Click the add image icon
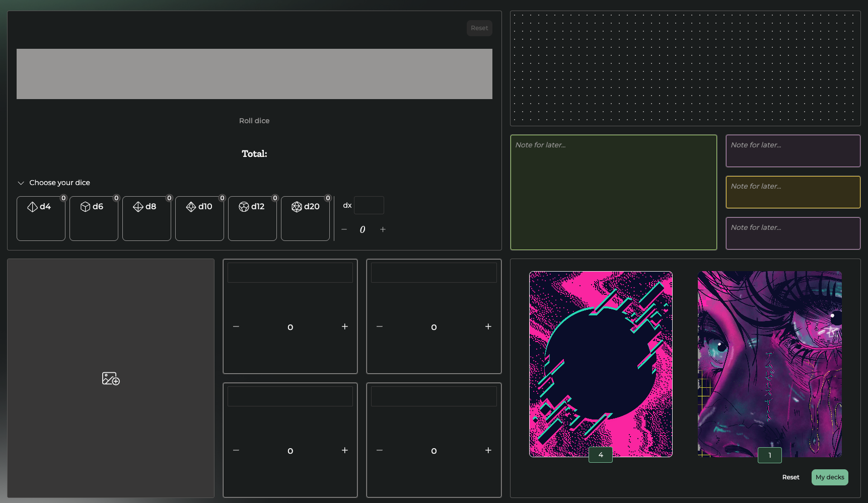 point(111,378)
